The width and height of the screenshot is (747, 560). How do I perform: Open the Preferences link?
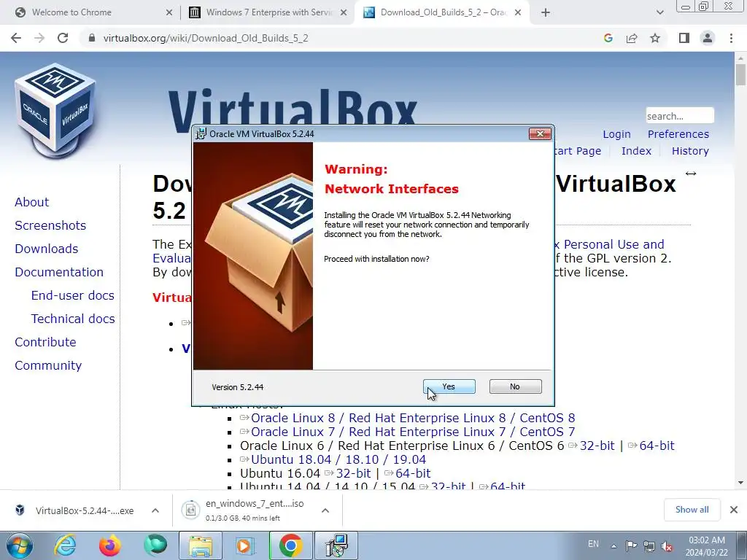pyautogui.click(x=678, y=134)
